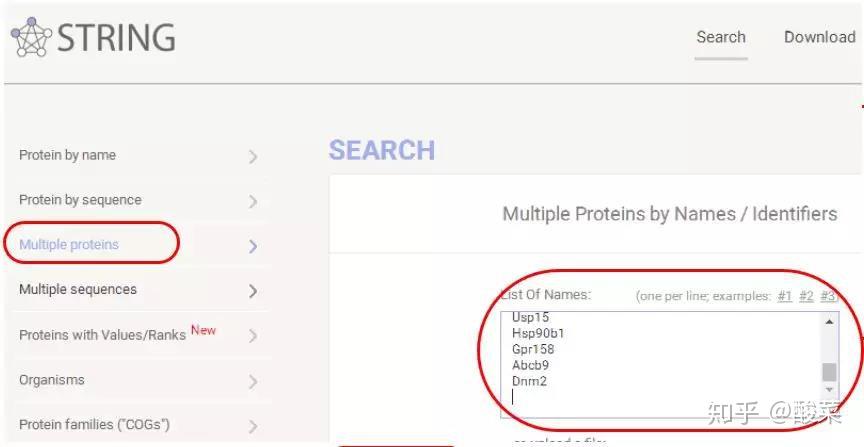The width and height of the screenshot is (864, 447).
Task: Click chevron next to Organisms
Action: [x=253, y=381]
